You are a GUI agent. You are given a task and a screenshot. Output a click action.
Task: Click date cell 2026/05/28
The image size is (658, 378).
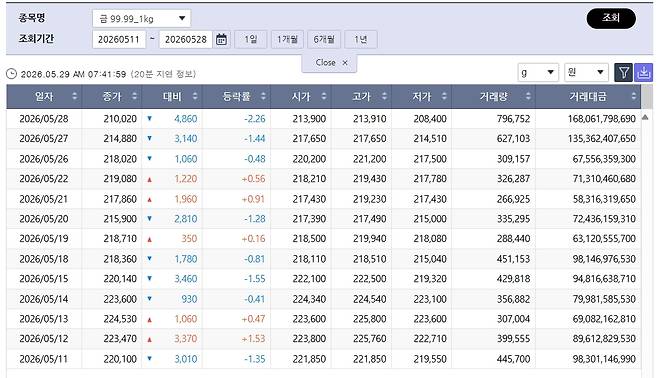coord(44,119)
